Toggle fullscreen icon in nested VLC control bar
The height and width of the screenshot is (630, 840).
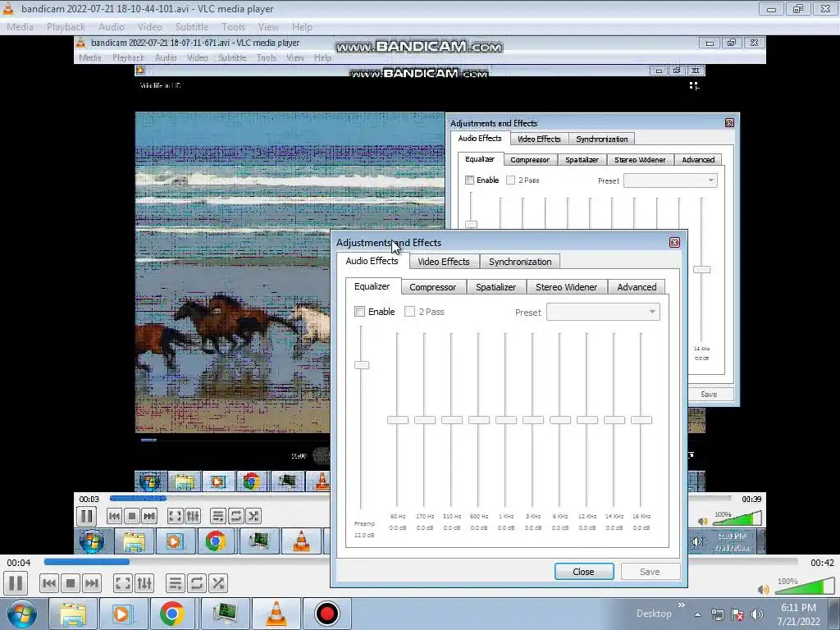[176, 516]
